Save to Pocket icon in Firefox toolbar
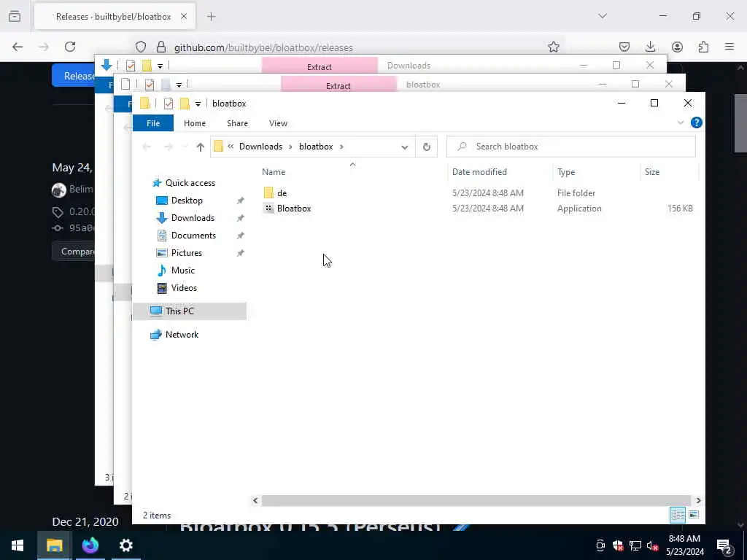Image resolution: width=747 pixels, height=560 pixels. tap(624, 47)
